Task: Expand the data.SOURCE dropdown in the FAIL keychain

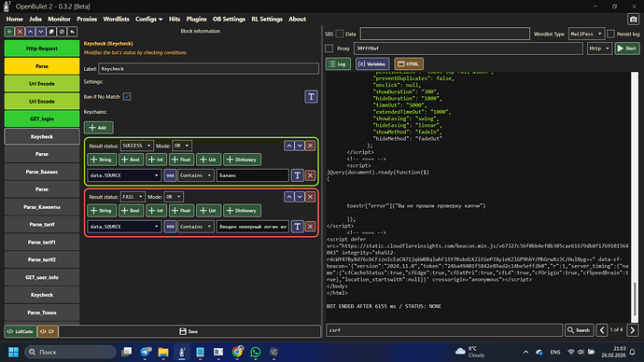Action: click(124, 227)
